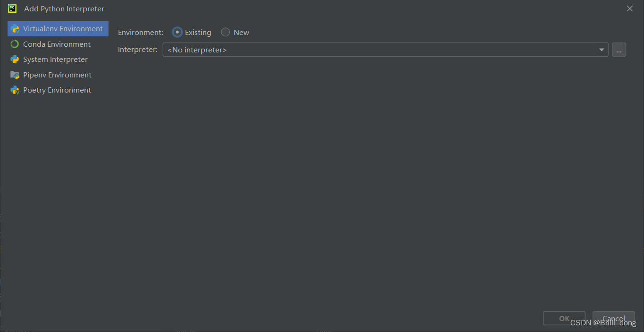
Task: Click the Virtualenv Environment python icon
Action: tap(15, 29)
